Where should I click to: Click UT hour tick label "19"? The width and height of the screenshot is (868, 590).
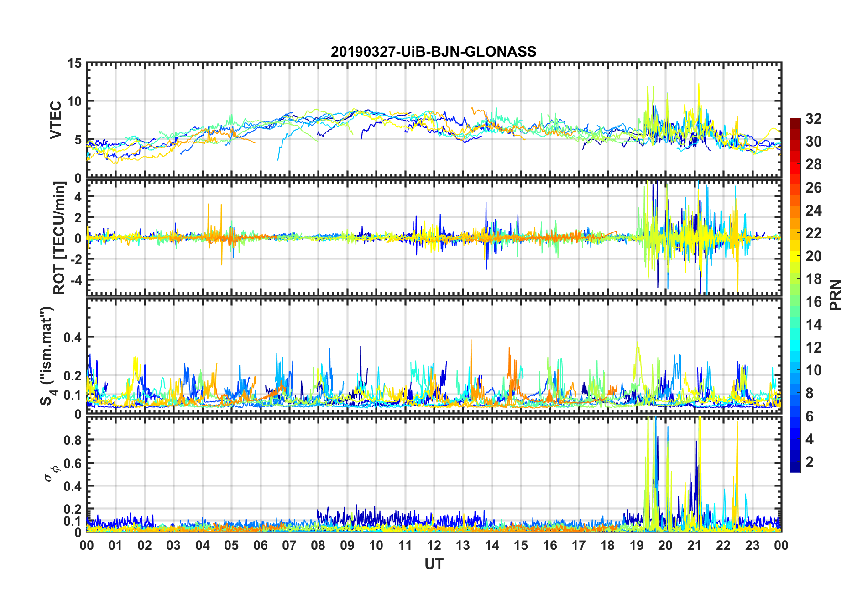(637, 545)
